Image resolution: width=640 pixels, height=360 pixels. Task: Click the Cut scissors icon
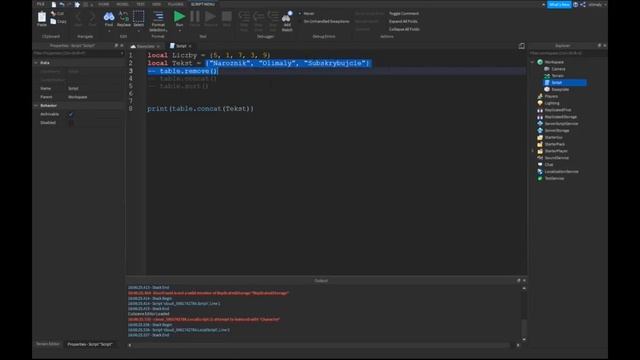click(53, 13)
